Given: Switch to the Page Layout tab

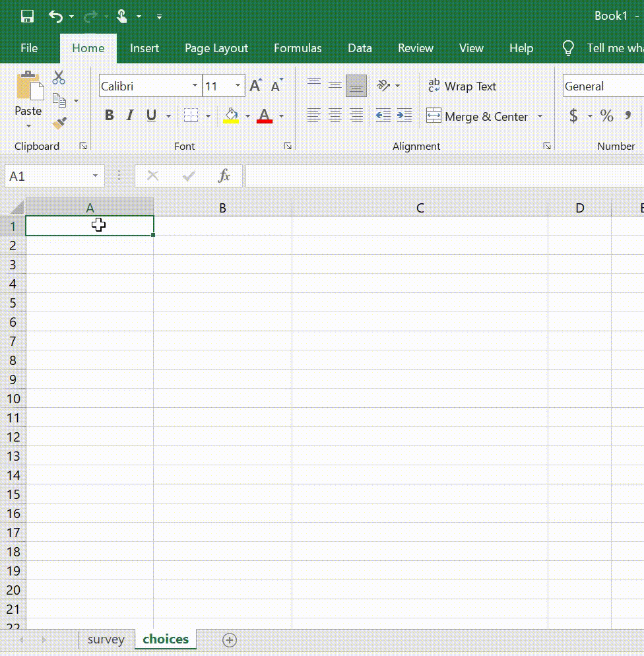Looking at the screenshot, I should [x=216, y=48].
